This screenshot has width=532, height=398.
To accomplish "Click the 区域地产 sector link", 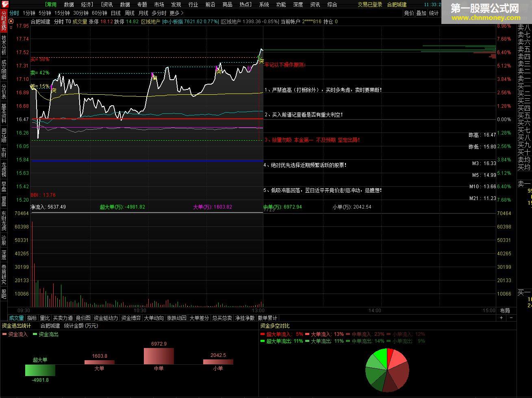I will click(150, 22).
